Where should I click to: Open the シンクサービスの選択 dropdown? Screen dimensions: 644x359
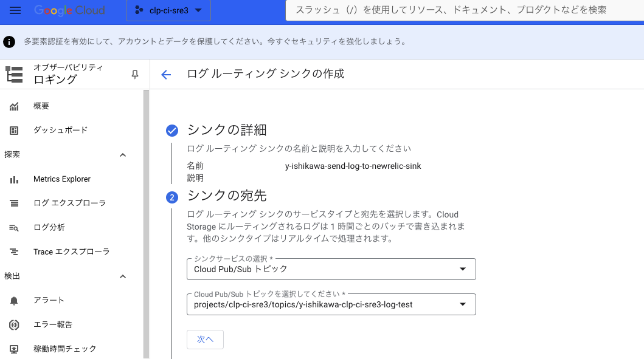click(x=331, y=269)
